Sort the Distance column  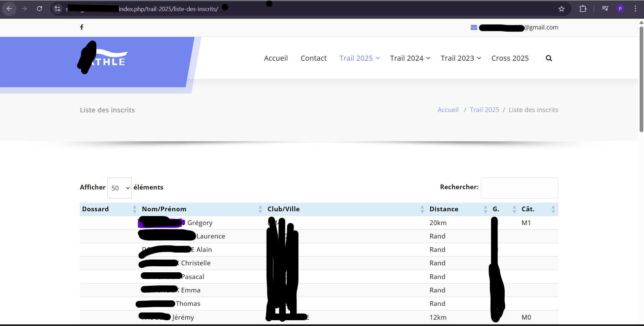pos(485,209)
